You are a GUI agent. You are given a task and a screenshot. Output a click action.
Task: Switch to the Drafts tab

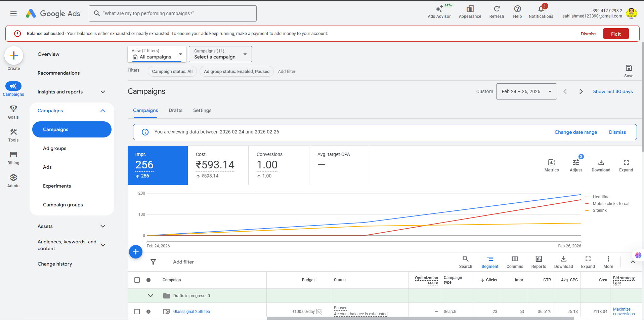click(175, 110)
